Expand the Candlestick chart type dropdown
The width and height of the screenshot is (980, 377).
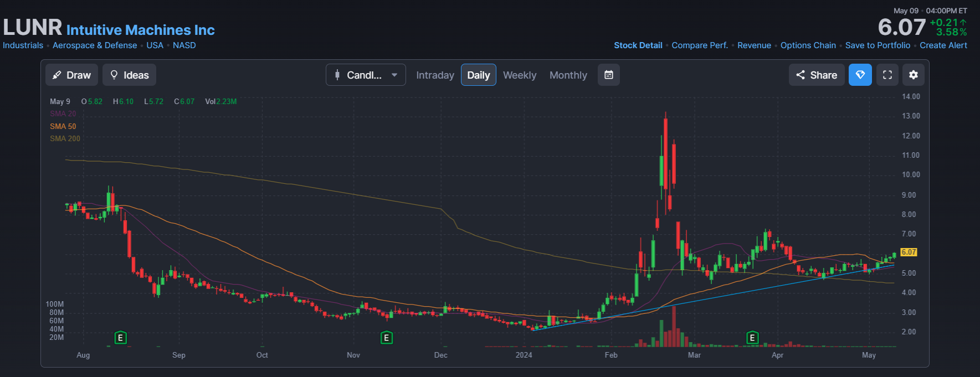[x=366, y=75]
